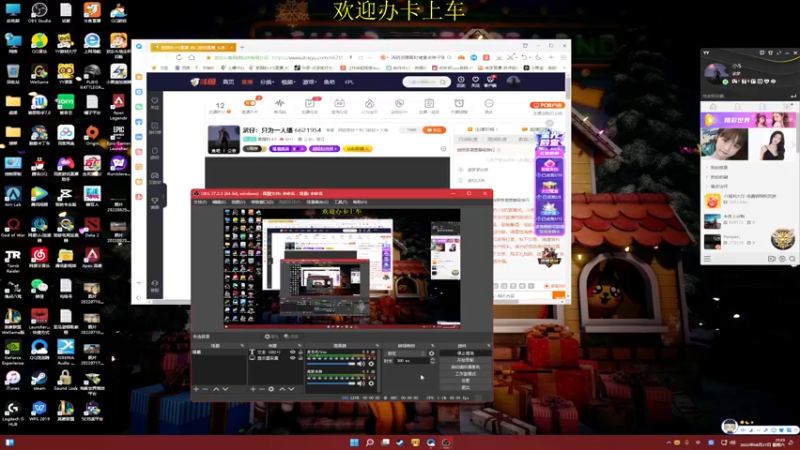Toggle visibility eye of the text source
This screenshot has width=800, height=450.
[293, 352]
